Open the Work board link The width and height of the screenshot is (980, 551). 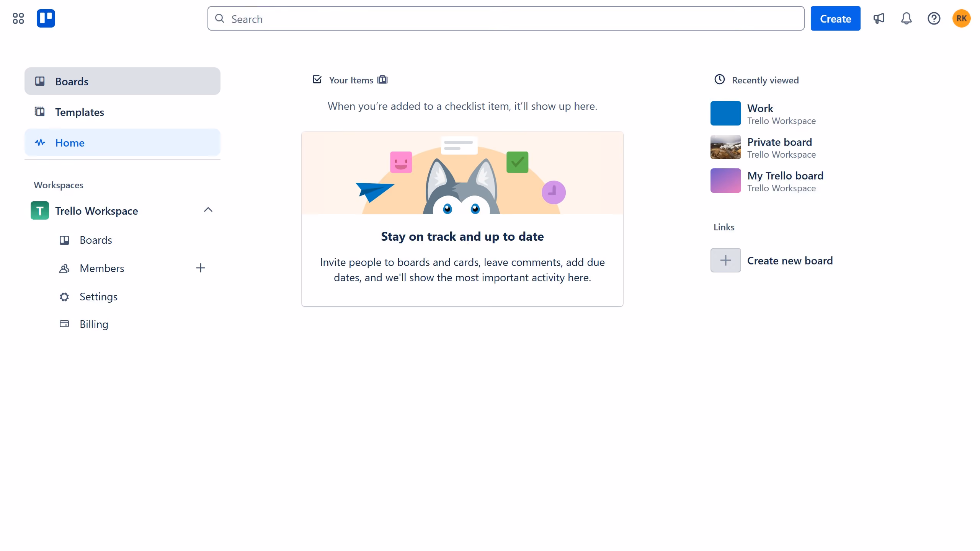pos(760,108)
